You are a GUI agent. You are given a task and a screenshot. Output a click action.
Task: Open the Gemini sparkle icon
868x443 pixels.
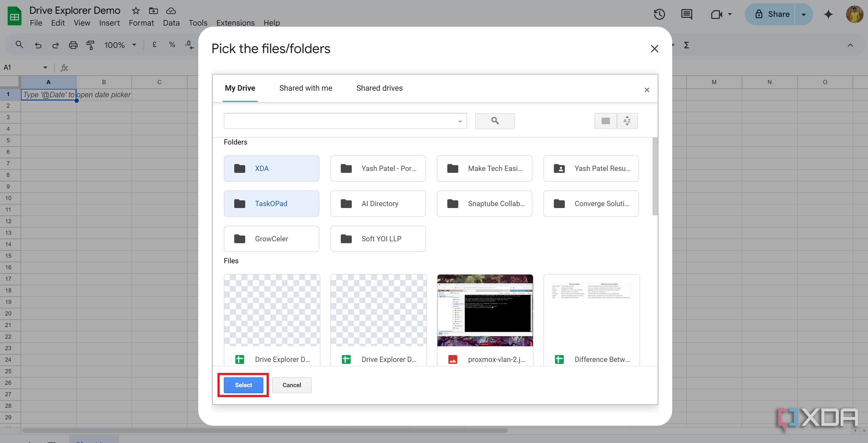(828, 14)
